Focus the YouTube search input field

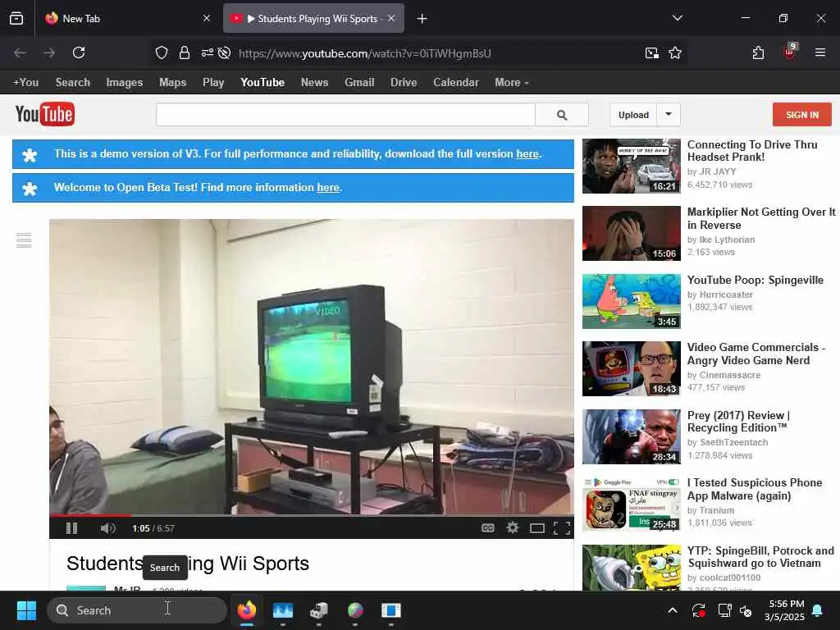[x=345, y=115]
